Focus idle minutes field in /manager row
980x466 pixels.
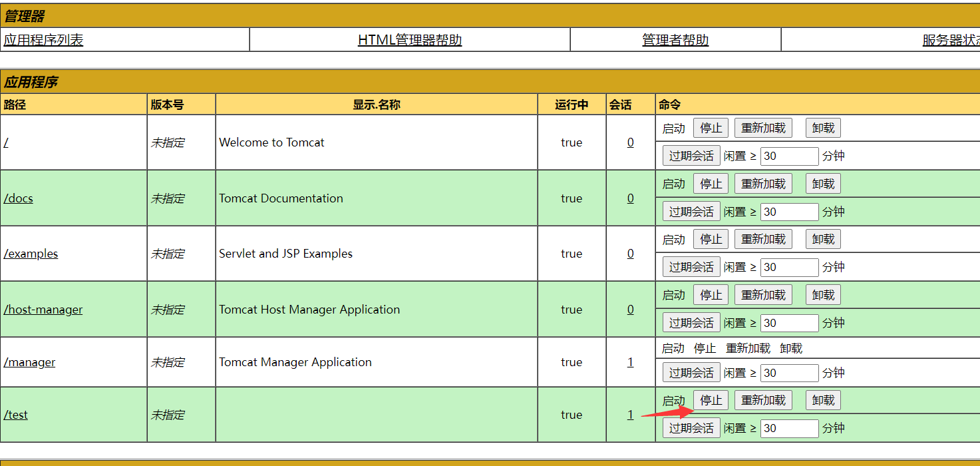pos(790,373)
